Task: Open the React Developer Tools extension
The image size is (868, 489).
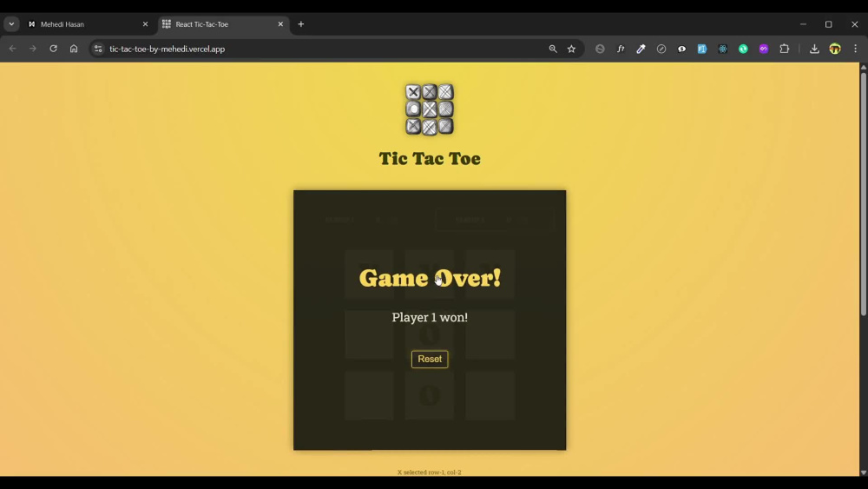Action: click(722, 49)
